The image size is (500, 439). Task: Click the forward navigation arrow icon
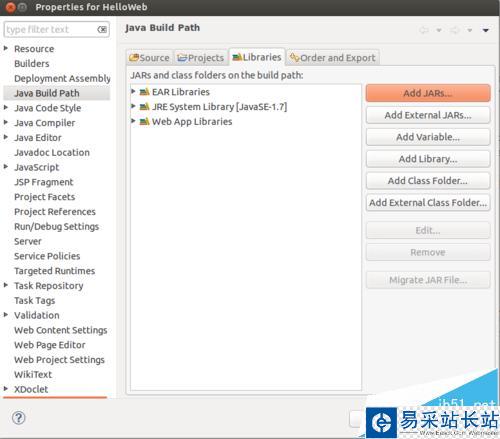[x=455, y=30]
